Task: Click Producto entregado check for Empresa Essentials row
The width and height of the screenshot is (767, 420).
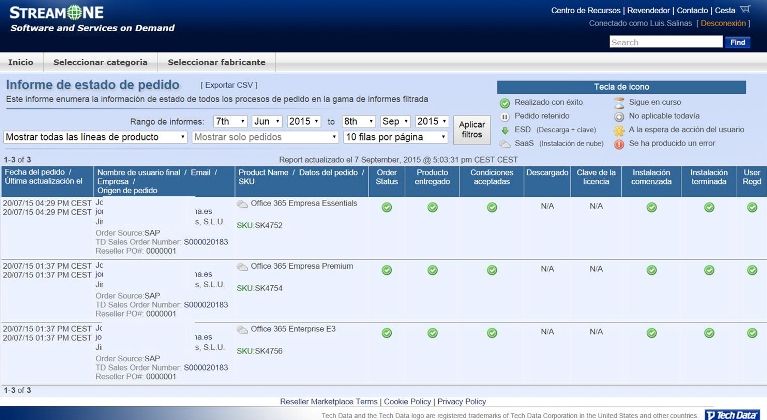Action: 432,207
